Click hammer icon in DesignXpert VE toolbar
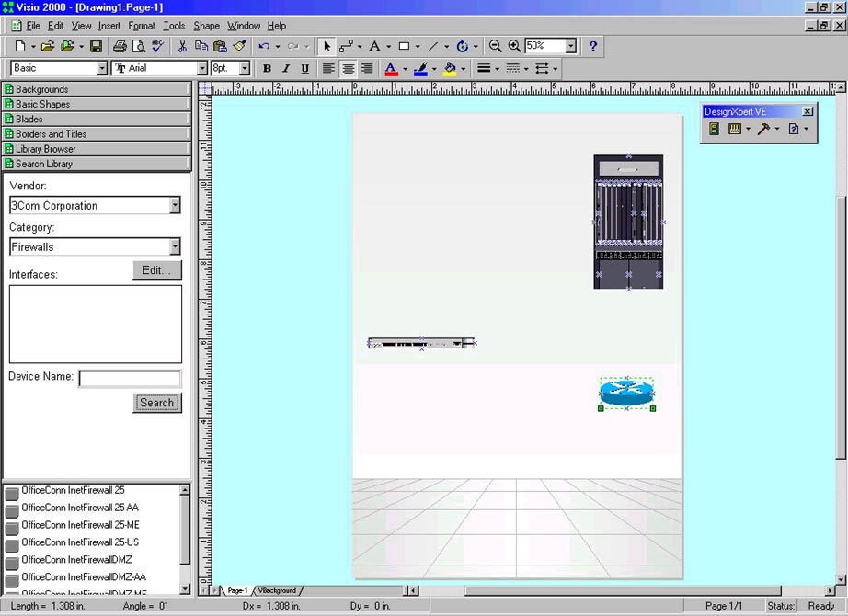The height and width of the screenshot is (616, 848). pos(763,130)
